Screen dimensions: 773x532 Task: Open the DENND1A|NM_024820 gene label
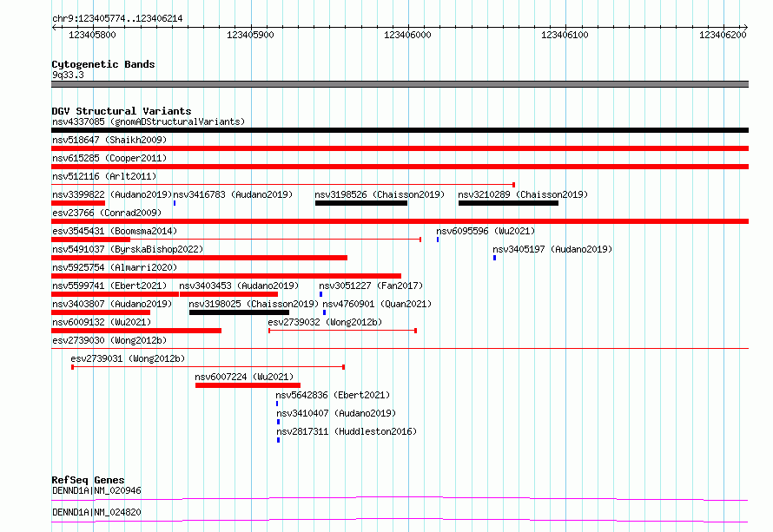pyautogui.click(x=96, y=512)
